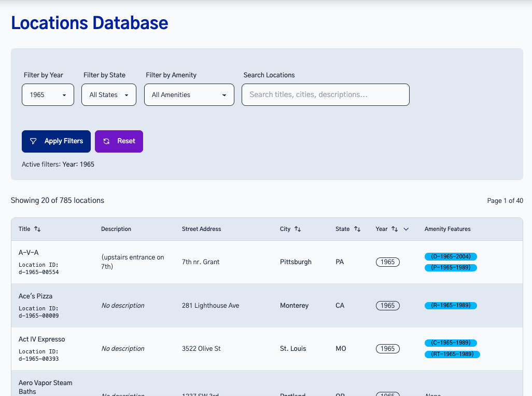Toggle the Year column sort arrows
Viewport: 532px width, 396px height.
[395, 229]
